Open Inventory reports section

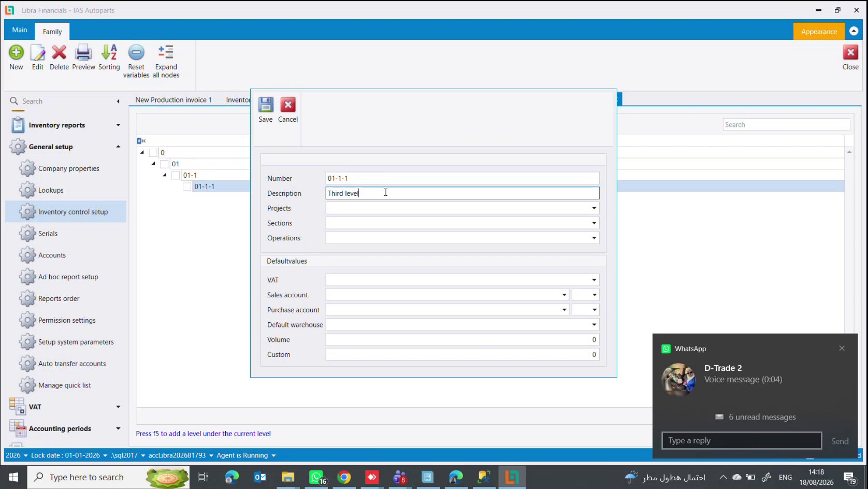[65, 125]
